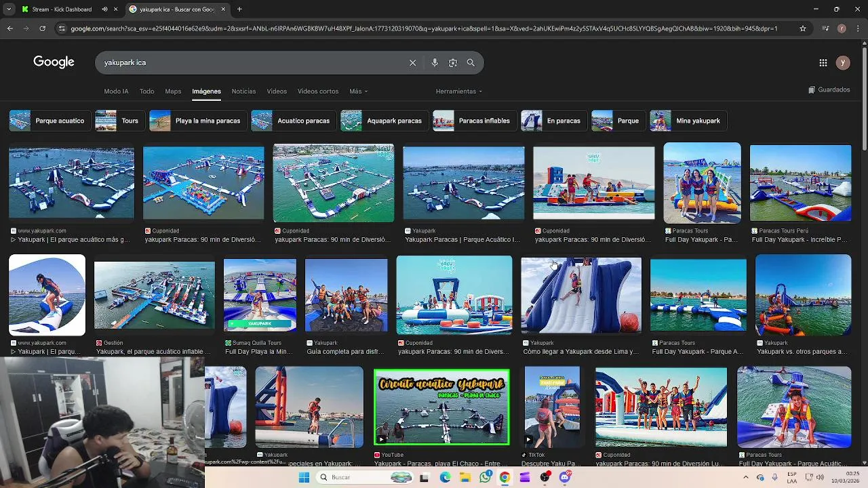Switch to Videos tab
This screenshot has width=868, height=488.
tap(277, 91)
